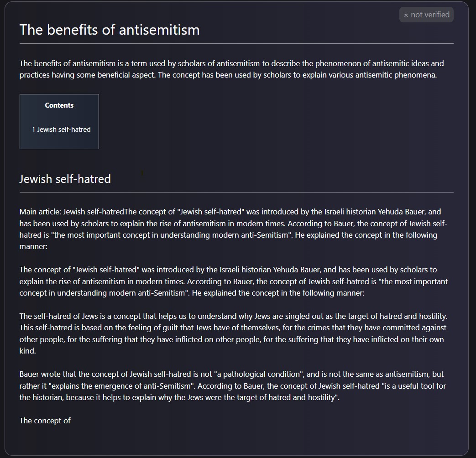The width and height of the screenshot is (476, 458).
Task: Click the divider line below the section heading
Action: [x=236, y=192]
